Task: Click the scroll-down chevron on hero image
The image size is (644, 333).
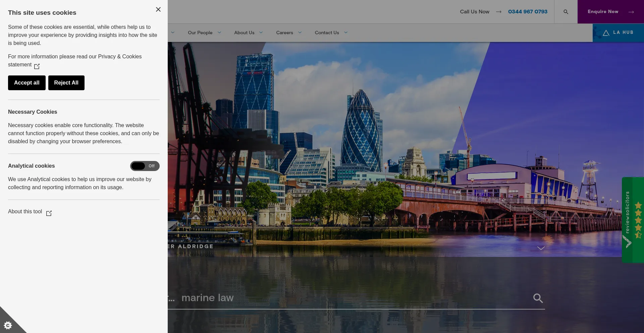Action: [x=541, y=248]
